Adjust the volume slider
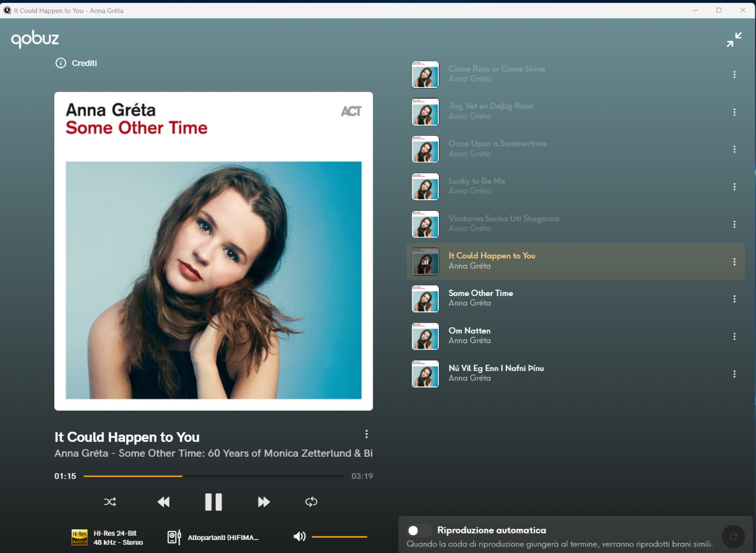 pyautogui.click(x=340, y=536)
